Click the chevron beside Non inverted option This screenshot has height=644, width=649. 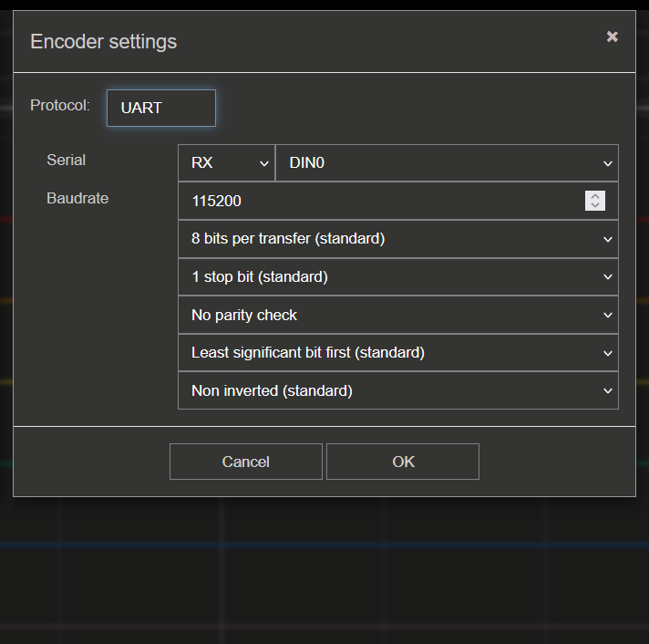click(x=608, y=390)
